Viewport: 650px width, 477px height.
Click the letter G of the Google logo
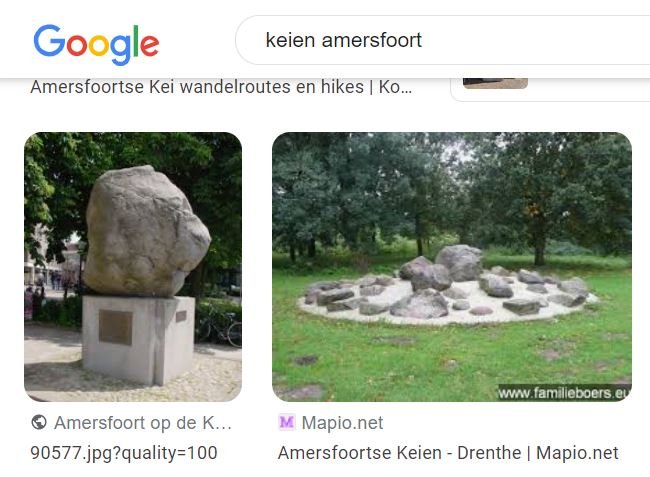tap(49, 40)
